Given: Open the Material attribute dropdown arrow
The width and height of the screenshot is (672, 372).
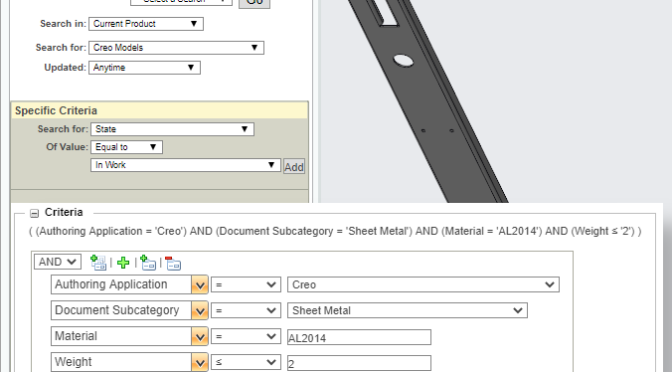Looking at the screenshot, I should click(200, 336).
